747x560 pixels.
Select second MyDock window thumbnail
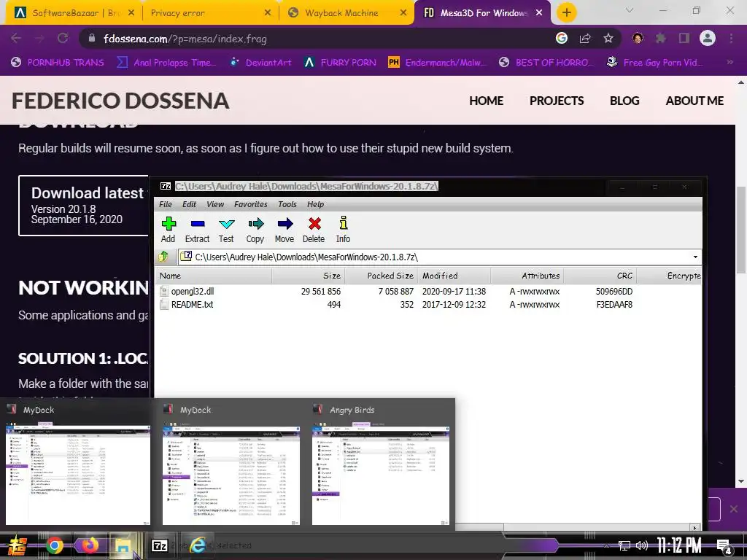click(231, 464)
